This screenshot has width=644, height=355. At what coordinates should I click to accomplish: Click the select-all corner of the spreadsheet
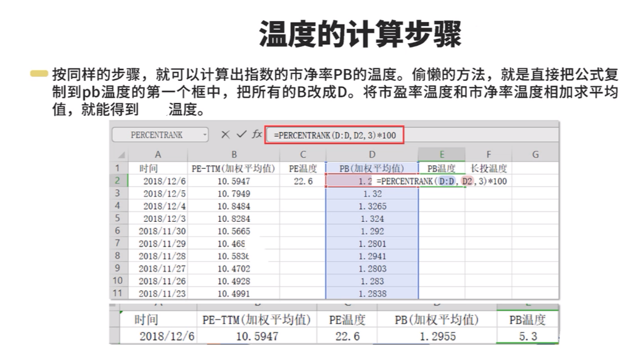pyautogui.click(x=120, y=155)
